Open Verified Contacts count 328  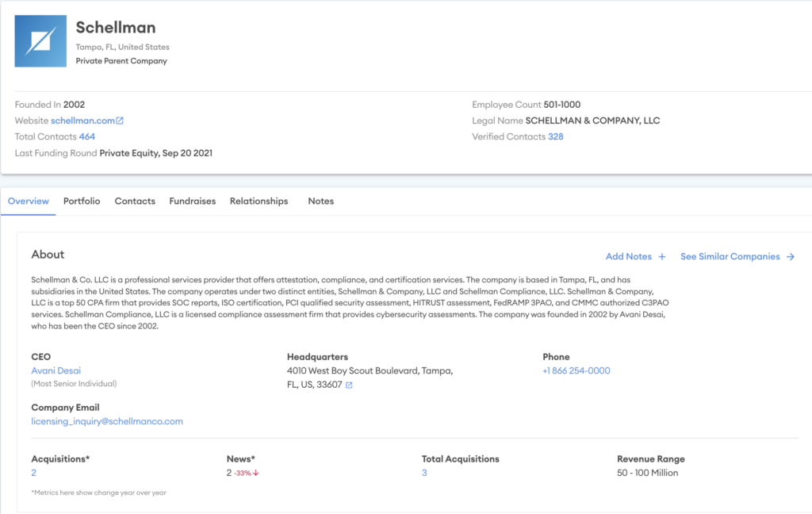556,136
